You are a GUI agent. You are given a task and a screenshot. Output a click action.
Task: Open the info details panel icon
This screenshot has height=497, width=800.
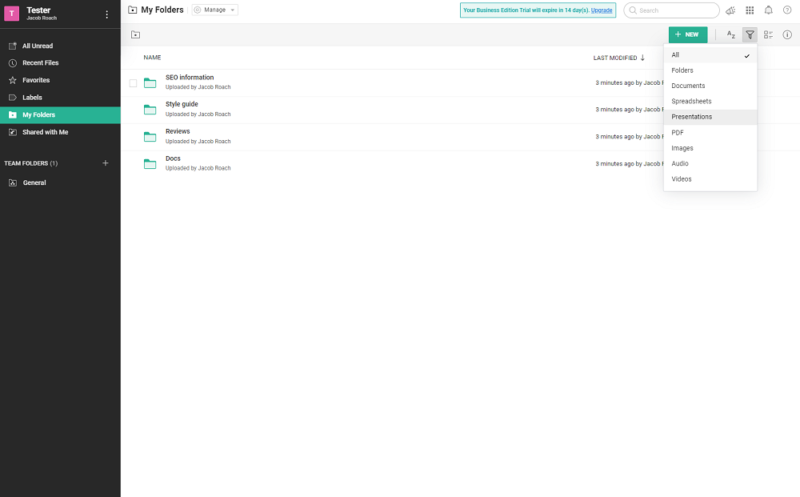(787, 35)
